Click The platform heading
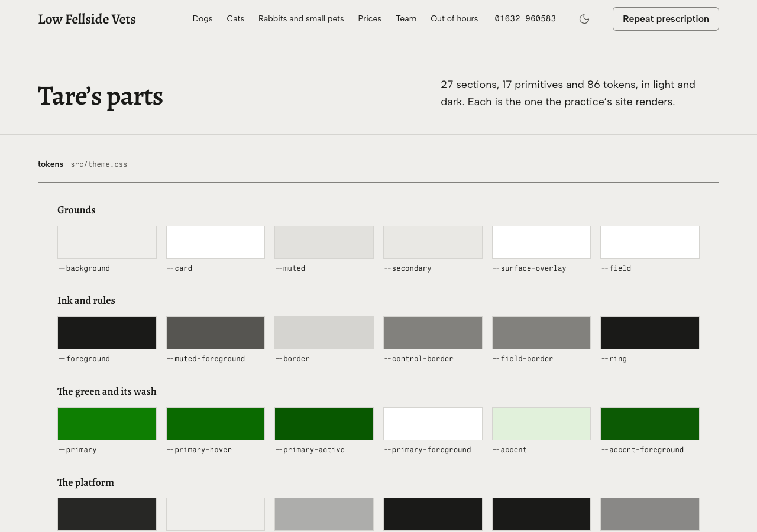Image resolution: width=757 pixels, height=532 pixels. tap(86, 482)
